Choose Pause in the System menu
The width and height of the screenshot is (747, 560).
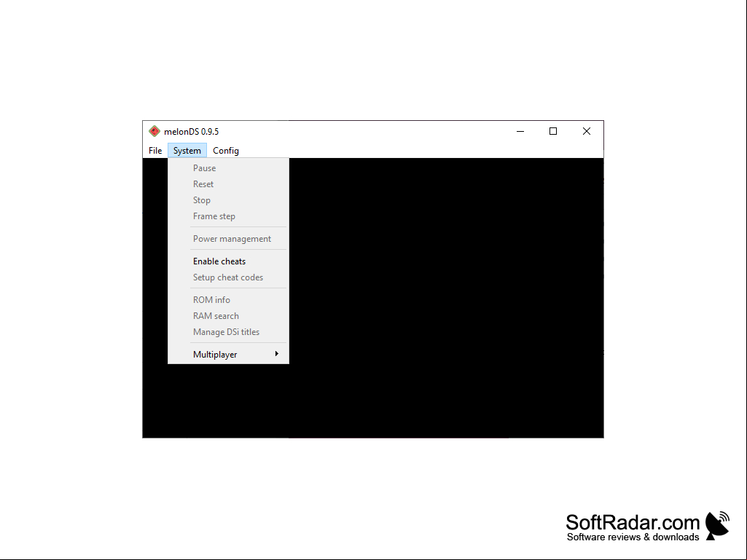(228, 168)
